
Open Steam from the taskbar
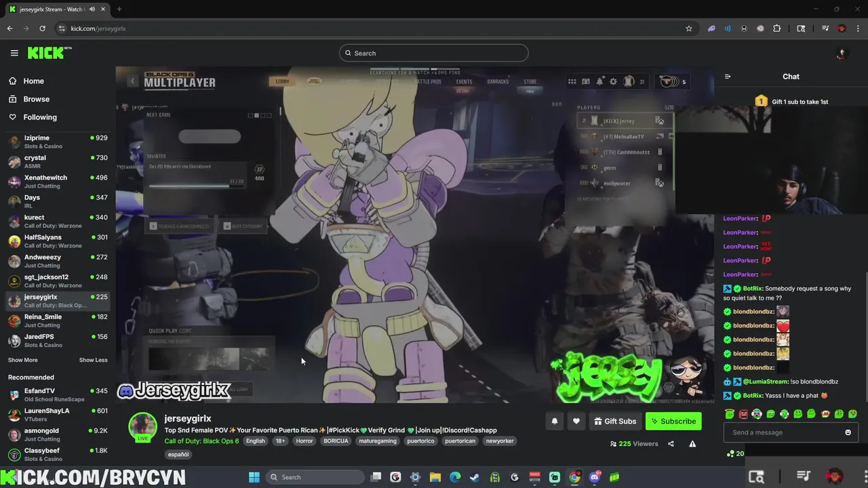[x=475, y=477]
